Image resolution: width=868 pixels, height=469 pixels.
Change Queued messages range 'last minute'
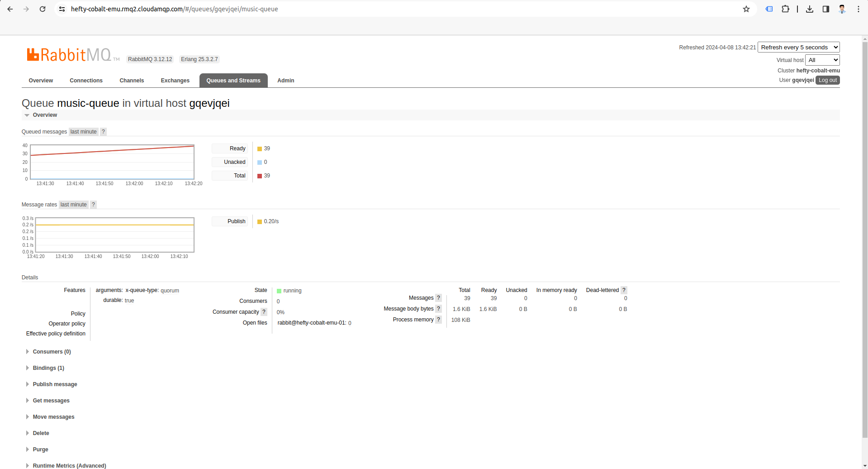point(83,132)
